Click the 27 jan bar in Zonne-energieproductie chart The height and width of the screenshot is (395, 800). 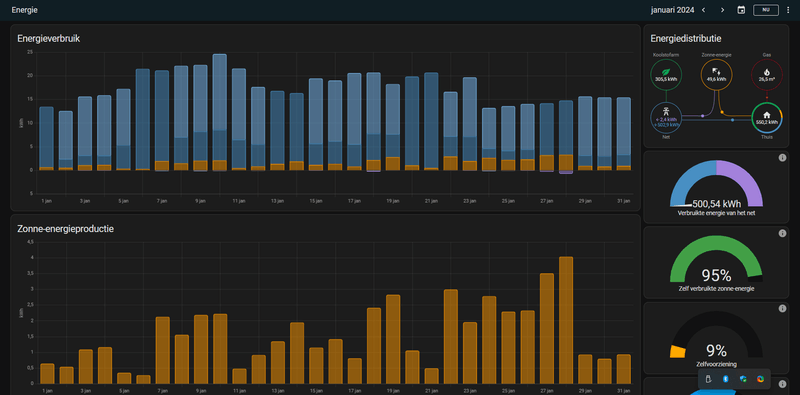(546, 329)
